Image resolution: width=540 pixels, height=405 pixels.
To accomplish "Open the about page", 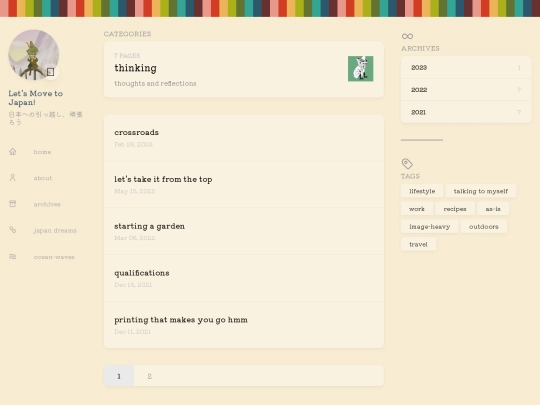I will tap(43, 178).
